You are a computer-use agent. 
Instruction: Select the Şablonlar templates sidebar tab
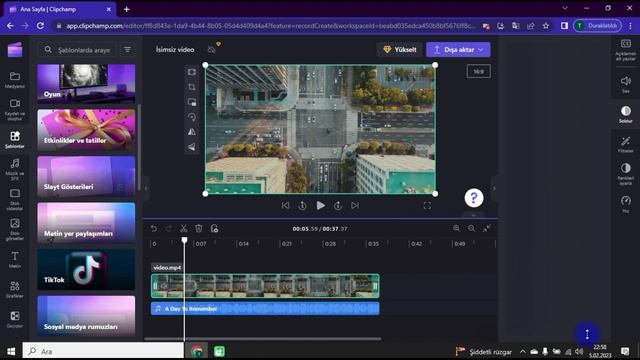pos(15,140)
